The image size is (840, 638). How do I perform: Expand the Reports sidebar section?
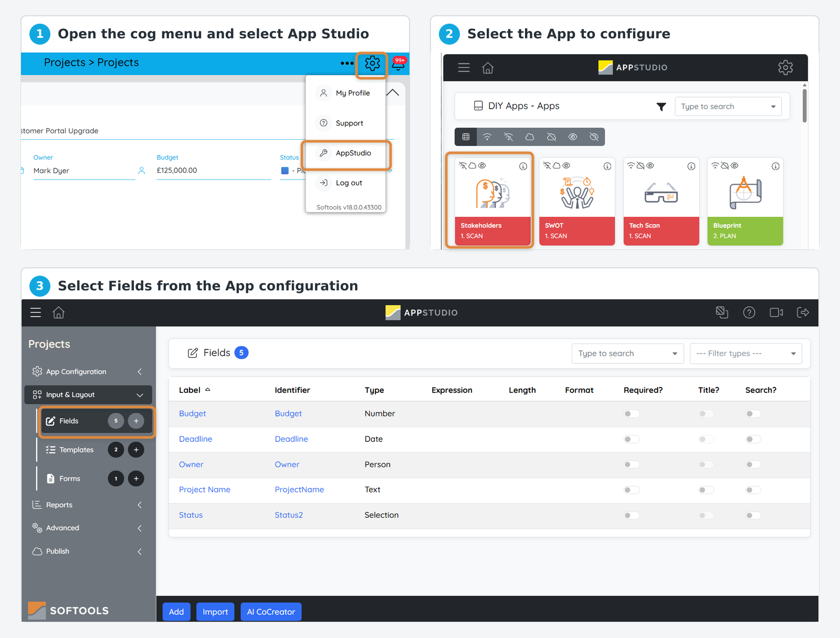pyautogui.click(x=88, y=505)
